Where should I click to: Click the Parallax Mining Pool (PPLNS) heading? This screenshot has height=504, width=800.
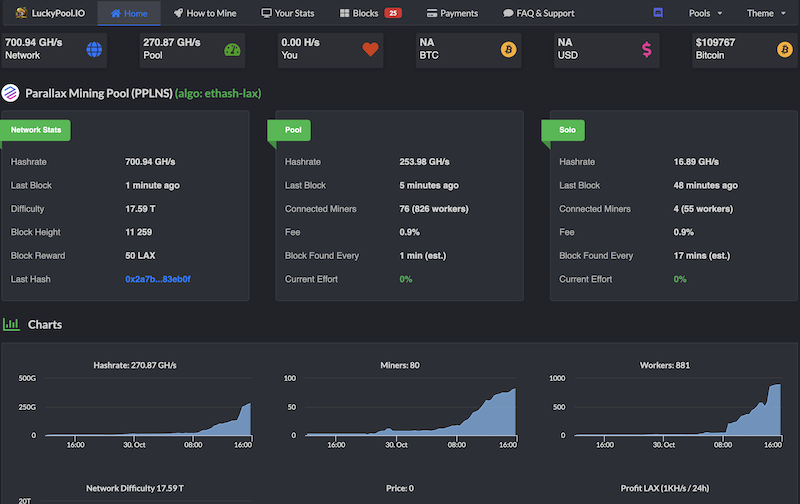99,93
